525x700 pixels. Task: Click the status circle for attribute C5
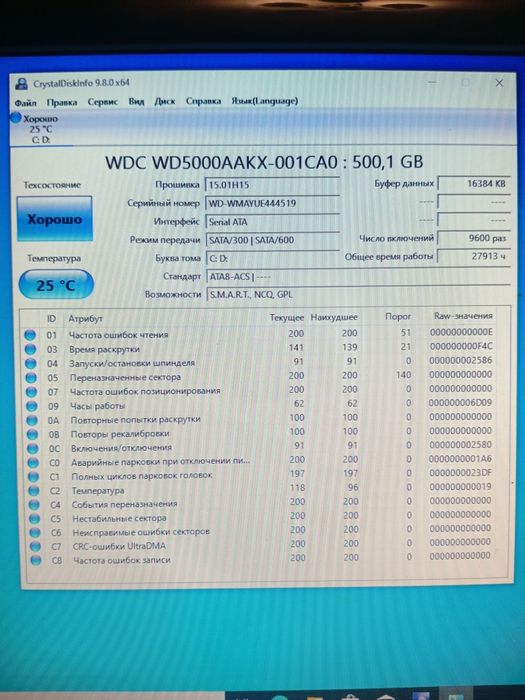(34, 519)
